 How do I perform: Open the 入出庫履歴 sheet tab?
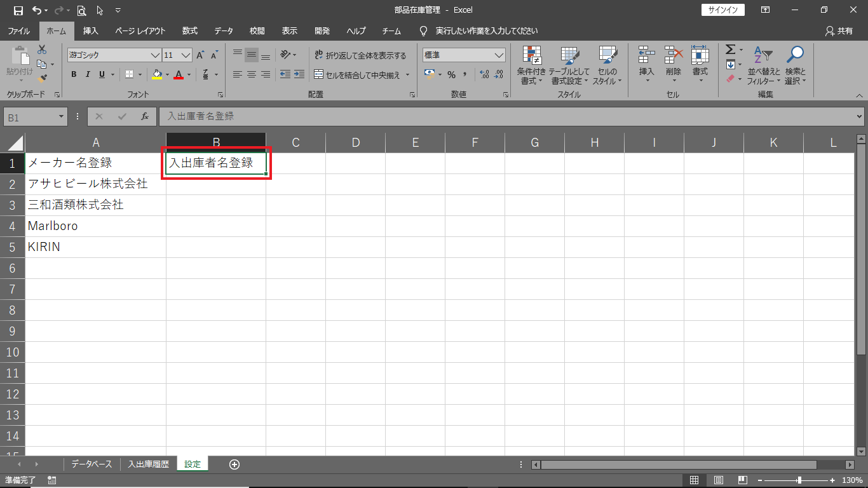click(x=148, y=464)
